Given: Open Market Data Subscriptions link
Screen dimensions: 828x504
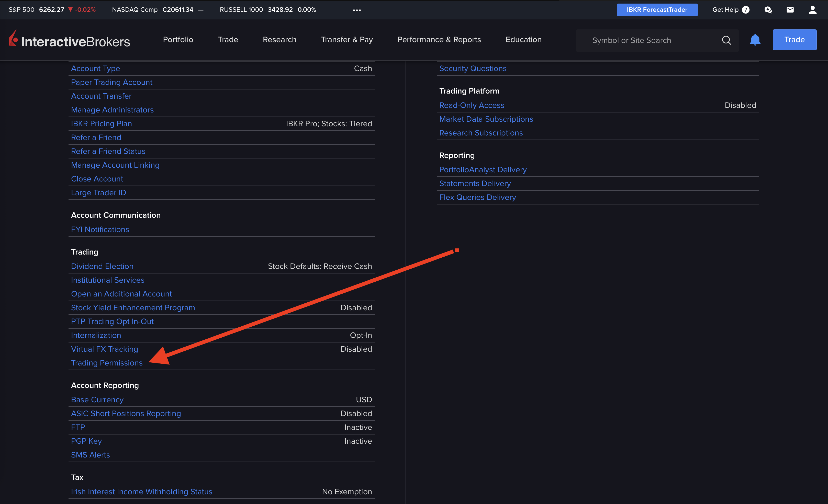Looking at the screenshot, I should click(x=486, y=119).
